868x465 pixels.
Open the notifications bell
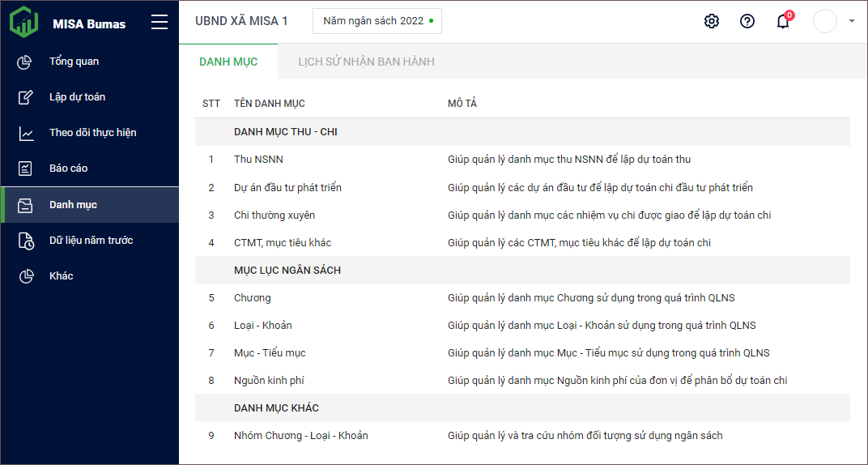783,22
